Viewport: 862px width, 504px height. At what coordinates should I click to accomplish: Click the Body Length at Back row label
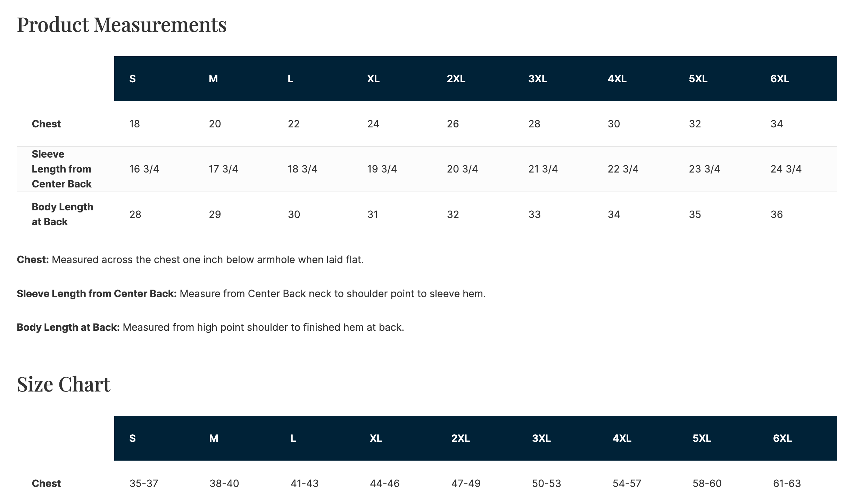tap(63, 214)
